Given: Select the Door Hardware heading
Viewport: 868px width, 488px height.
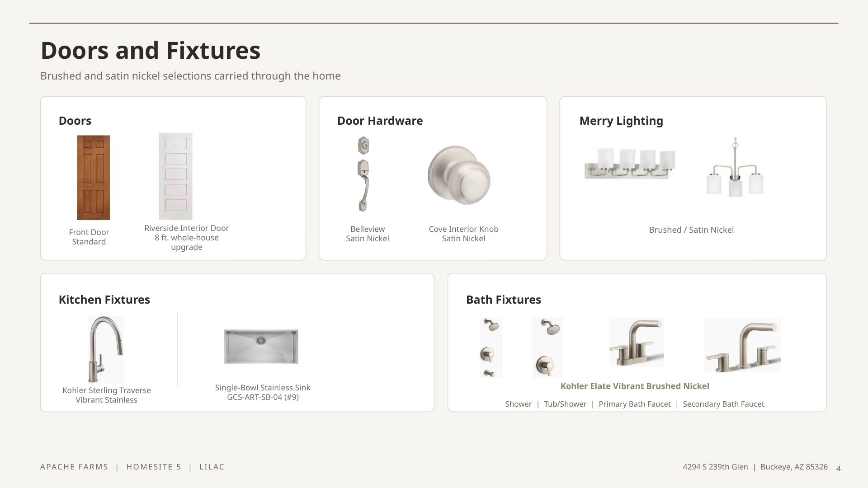Looking at the screenshot, I should tap(380, 121).
